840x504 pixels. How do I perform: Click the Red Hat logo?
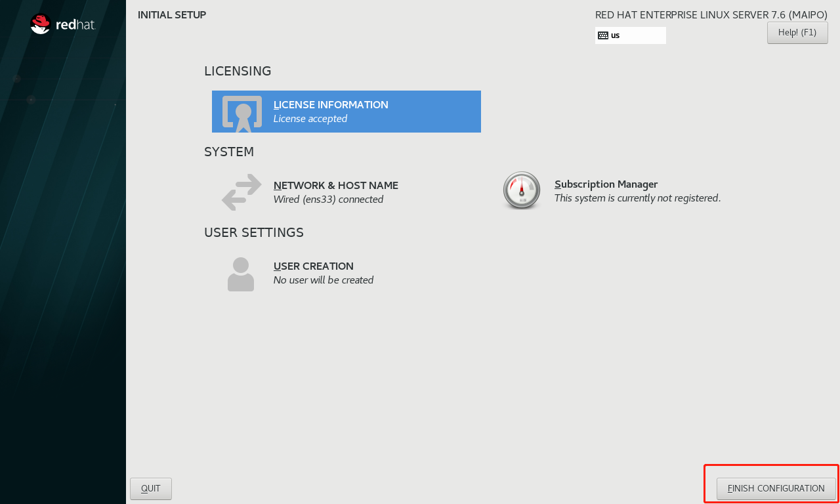(62, 24)
